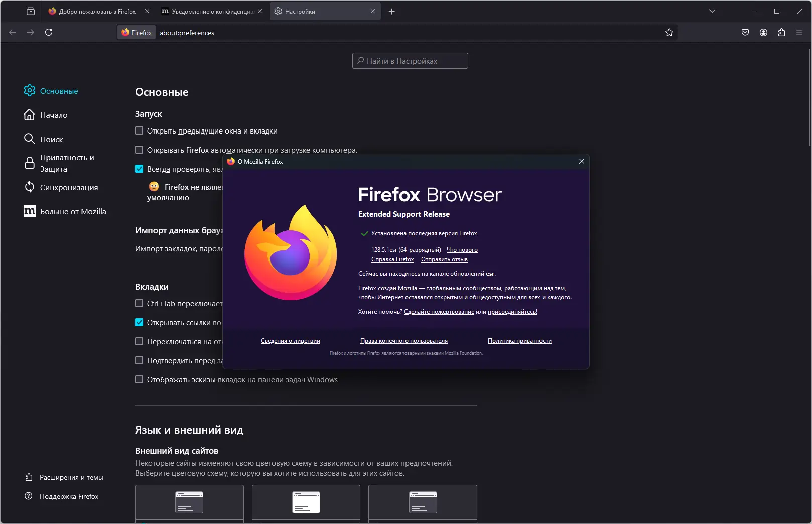Go forward using the forward arrow

[31, 32]
